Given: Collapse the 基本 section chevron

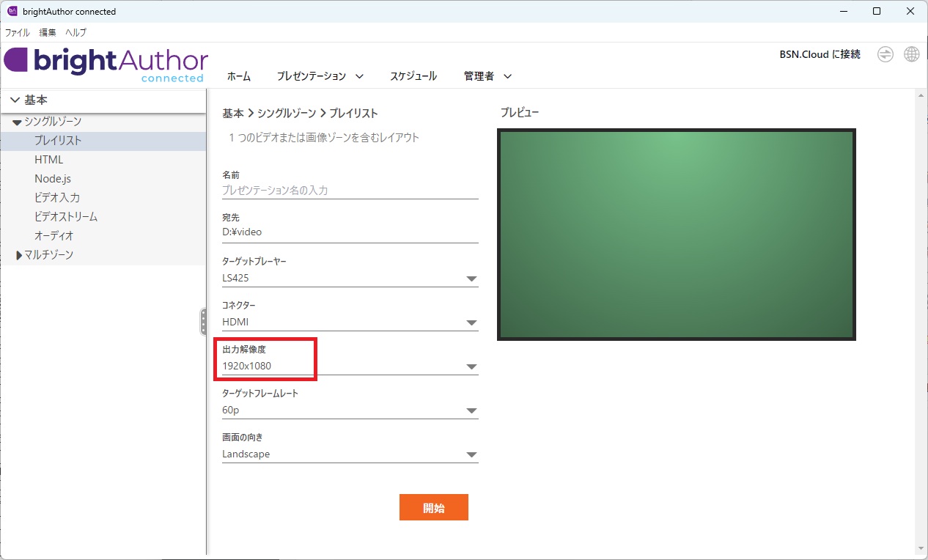Looking at the screenshot, I should click(x=15, y=100).
